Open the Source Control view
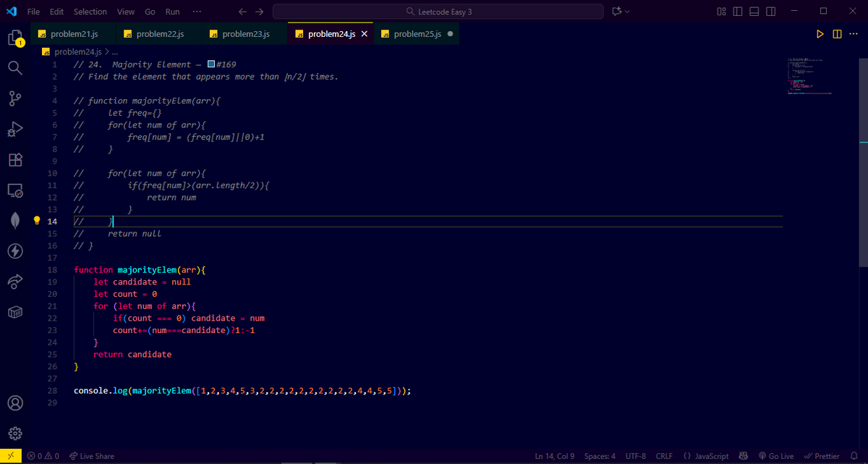 [16, 98]
